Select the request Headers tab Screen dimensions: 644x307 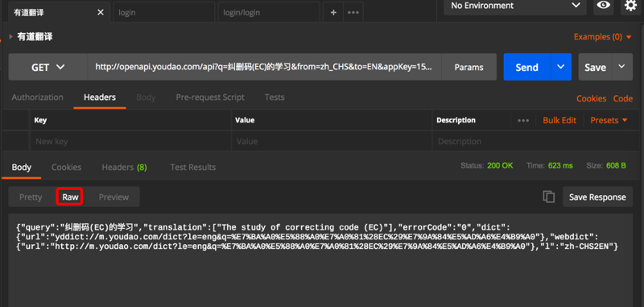[x=100, y=97]
